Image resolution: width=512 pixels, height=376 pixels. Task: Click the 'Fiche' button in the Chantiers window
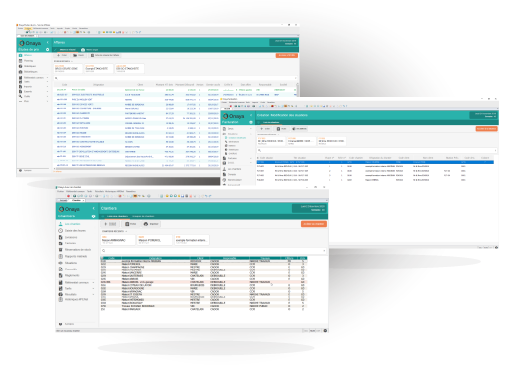click(131, 224)
